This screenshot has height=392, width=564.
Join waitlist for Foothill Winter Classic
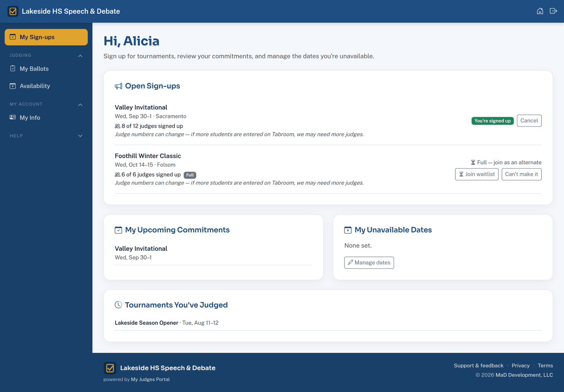click(x=477, y=174)
